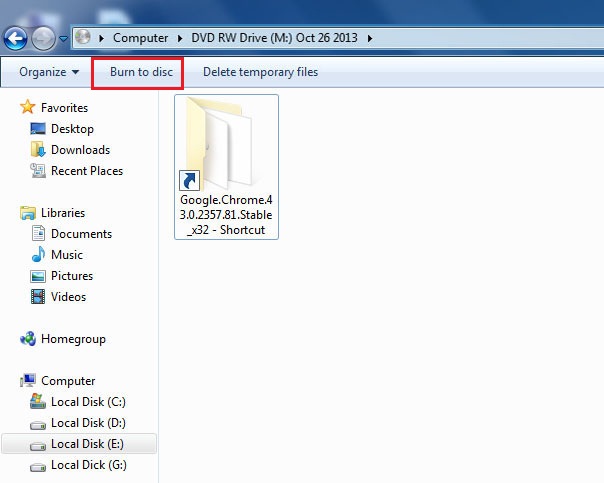Viewport: 604px width, 483px height.
Task: Click the Videos filmstrip icon
Action: (x=38, y=297)
